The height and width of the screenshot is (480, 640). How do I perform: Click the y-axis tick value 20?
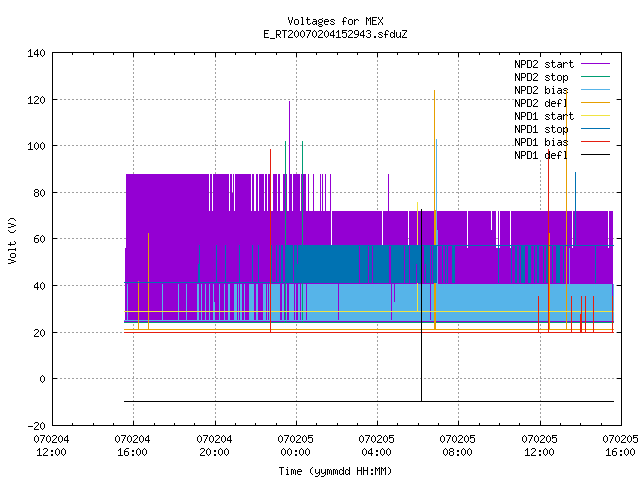[39, 333]
